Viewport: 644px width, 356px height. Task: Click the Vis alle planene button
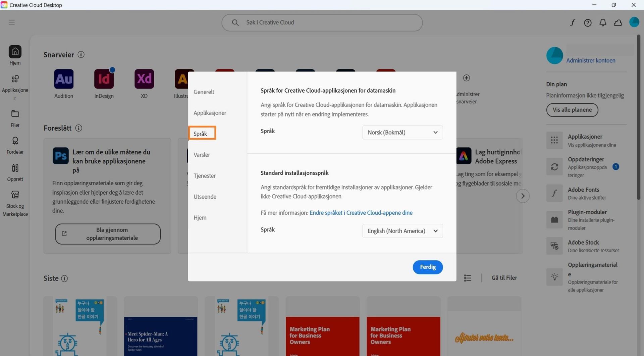572,110
